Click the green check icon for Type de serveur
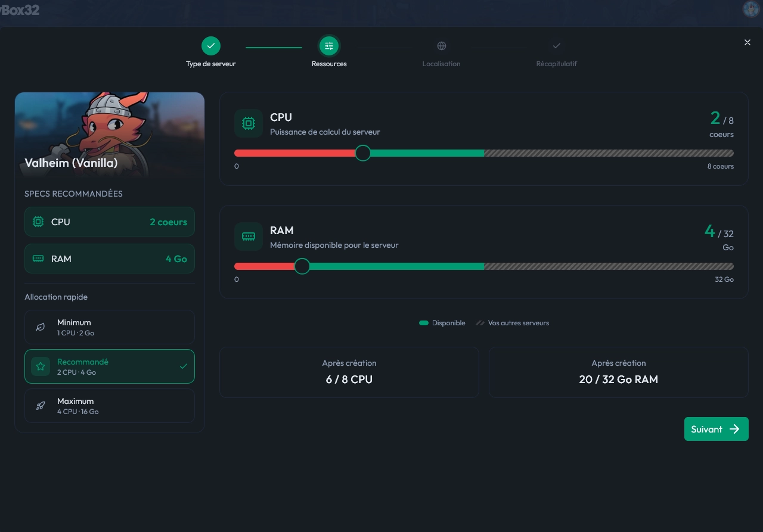The width and height of the screenshot is (763, 532). (x=211, y=46)
